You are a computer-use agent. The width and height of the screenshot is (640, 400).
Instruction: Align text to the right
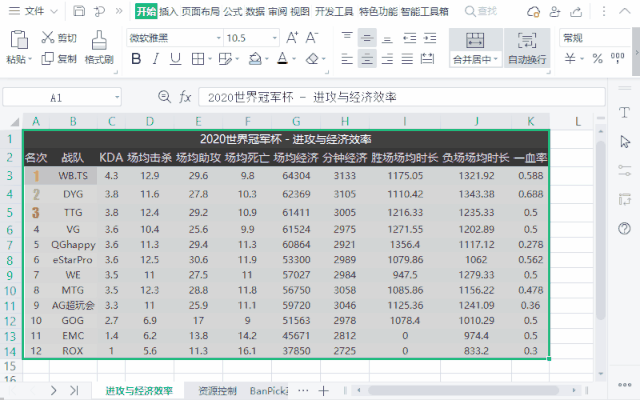(x=387, y=59)
